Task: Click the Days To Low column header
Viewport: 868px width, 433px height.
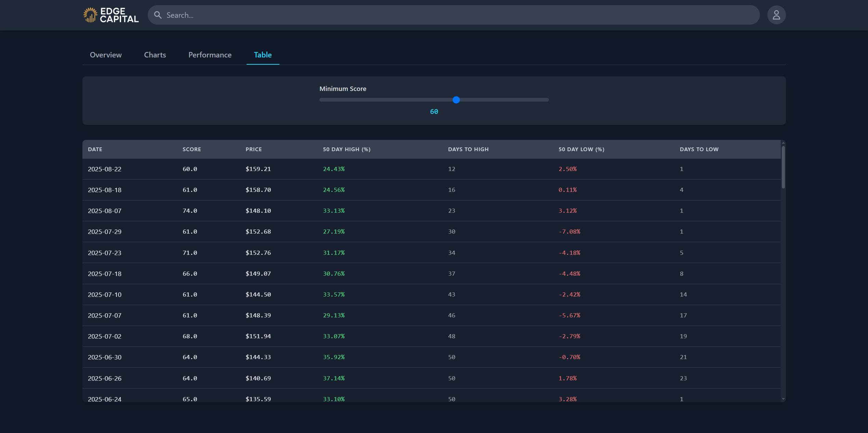Action: 699,149
